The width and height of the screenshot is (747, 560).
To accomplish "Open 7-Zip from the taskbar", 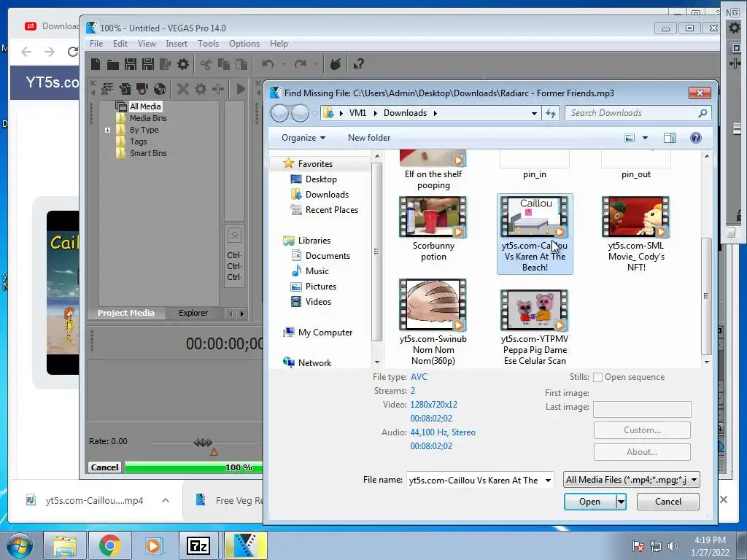I will click(198, 545).
